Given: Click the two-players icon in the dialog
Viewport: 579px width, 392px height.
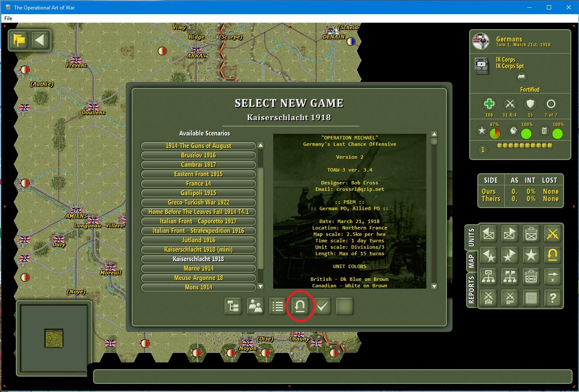Looking at the screenshot, I should point(256,306).
